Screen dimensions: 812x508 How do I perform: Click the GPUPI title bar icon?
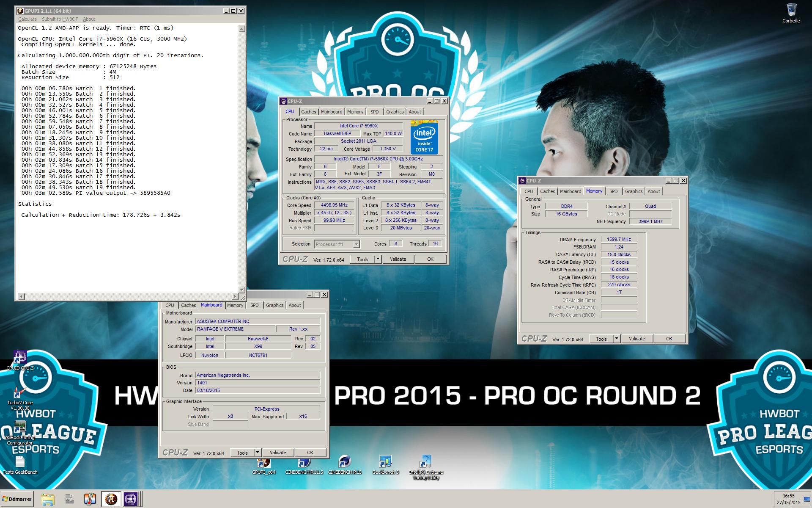pos(20,11)
